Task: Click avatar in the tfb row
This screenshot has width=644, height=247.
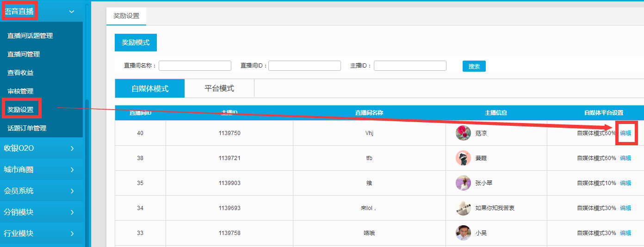Action: coord(463,158)
